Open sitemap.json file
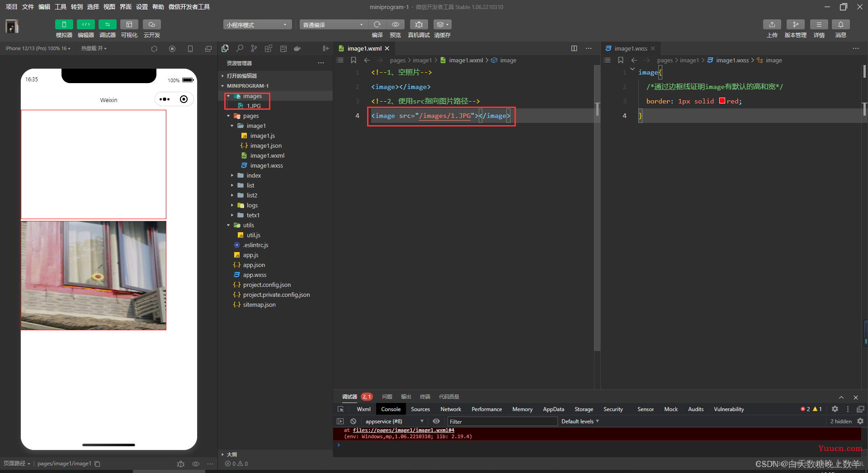Screen dimensions: 868x473 [259, 305]
